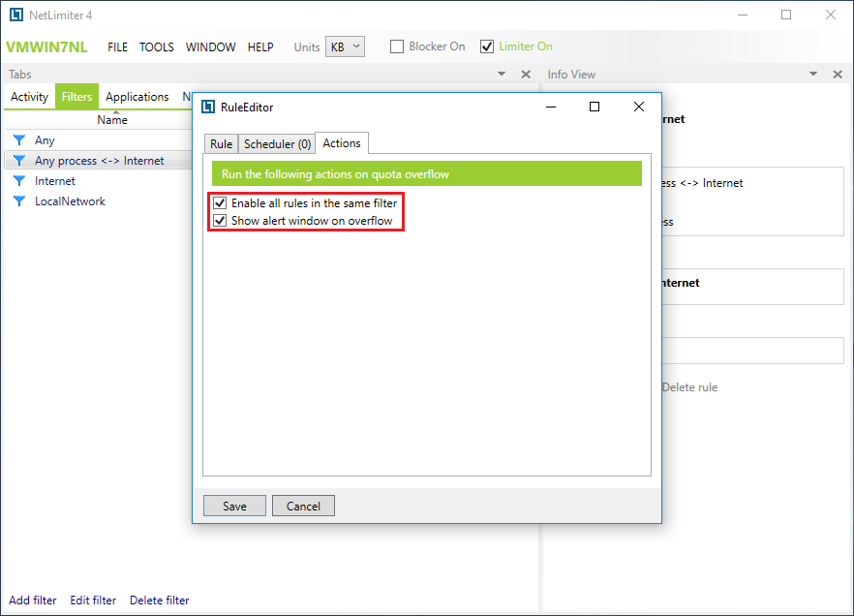Toggle Show alert window on overflow

click(x=221, y=221)
